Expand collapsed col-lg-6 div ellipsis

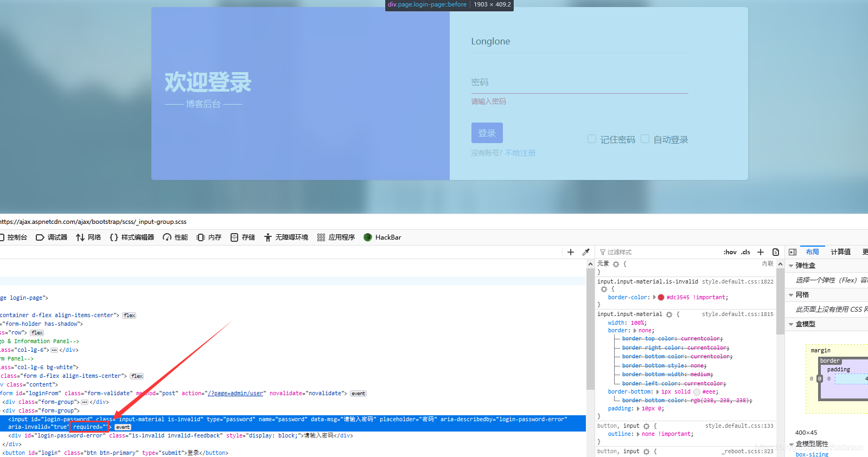coord(54,350)
